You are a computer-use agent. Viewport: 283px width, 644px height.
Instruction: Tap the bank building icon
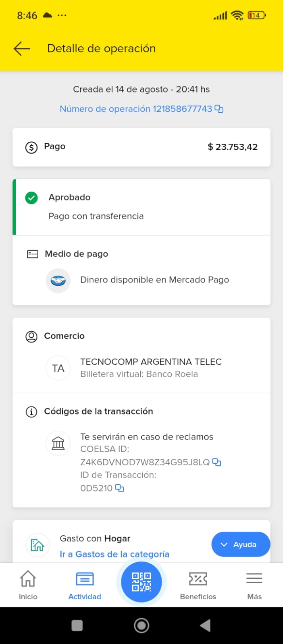tap(58, 443)
